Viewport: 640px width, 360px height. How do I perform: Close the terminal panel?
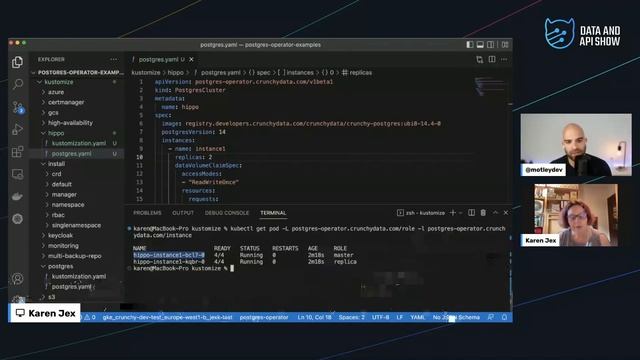pos(506,213)
